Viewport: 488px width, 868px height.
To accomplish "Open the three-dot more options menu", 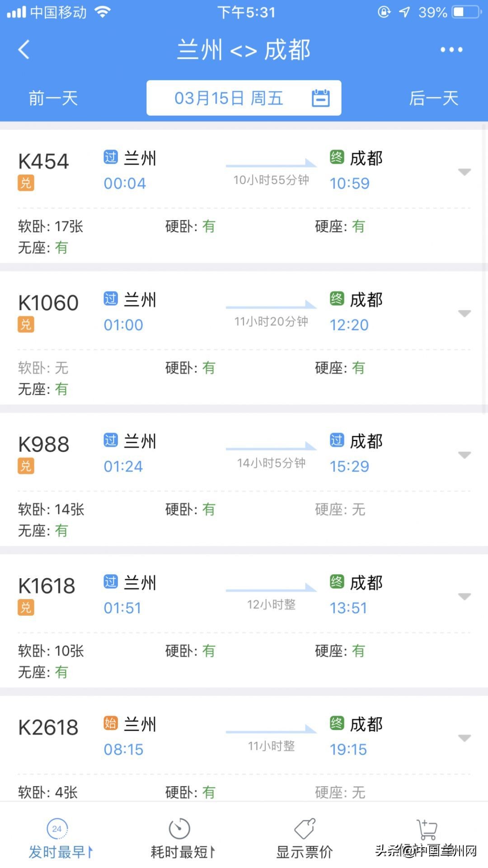I will click(451, 49).
